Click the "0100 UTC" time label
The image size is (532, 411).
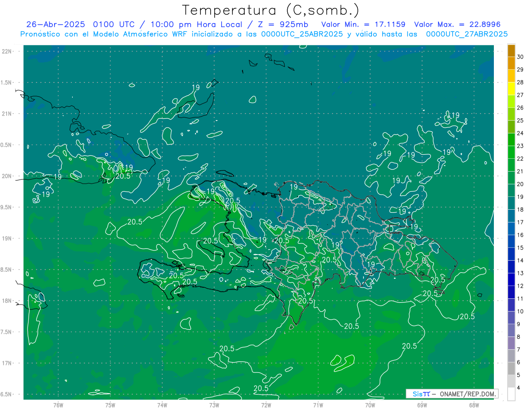114,24
